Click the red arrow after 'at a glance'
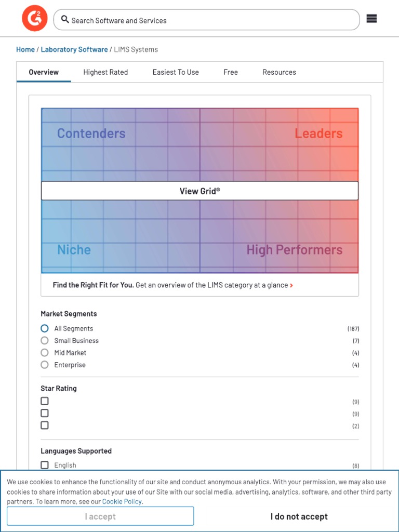 click(291, 285)
